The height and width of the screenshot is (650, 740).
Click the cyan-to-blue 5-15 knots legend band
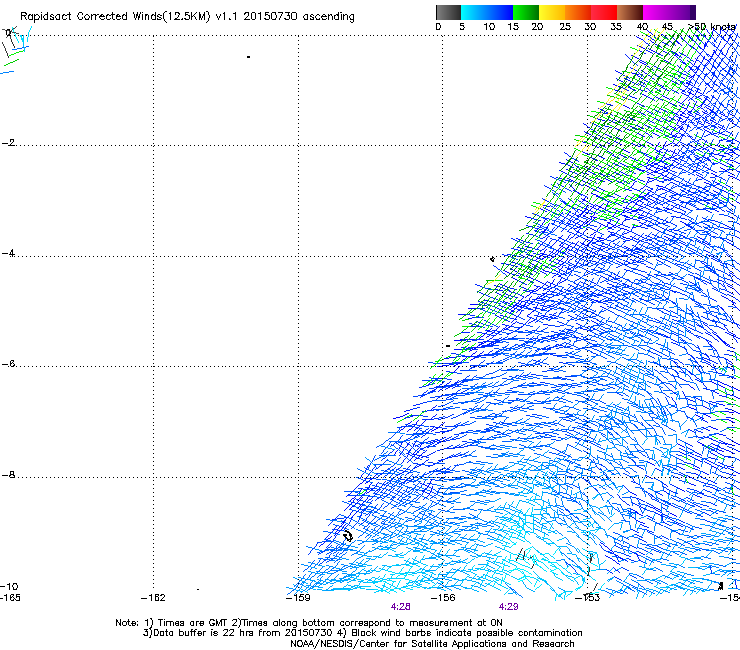[x=487, y=12]
